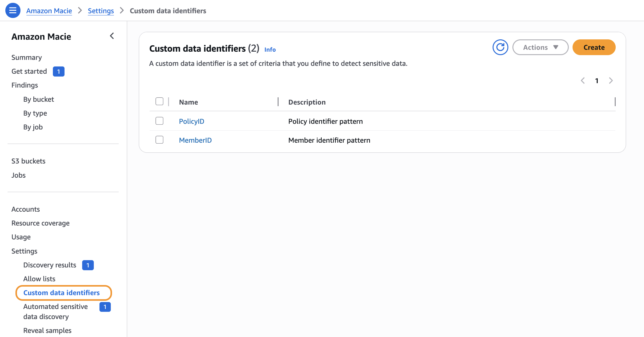
Task: Open the PolicyID identifier link
Action: coord(192,121)
